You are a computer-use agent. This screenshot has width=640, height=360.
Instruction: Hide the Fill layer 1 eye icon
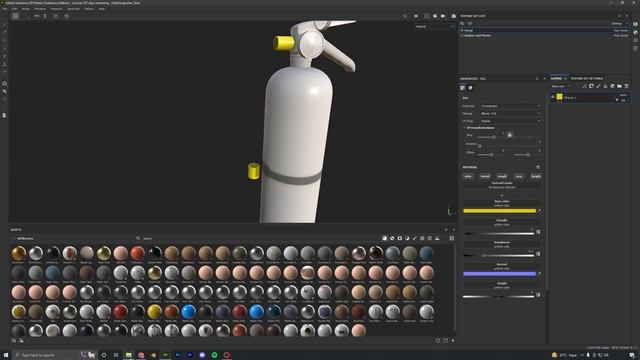553,97
